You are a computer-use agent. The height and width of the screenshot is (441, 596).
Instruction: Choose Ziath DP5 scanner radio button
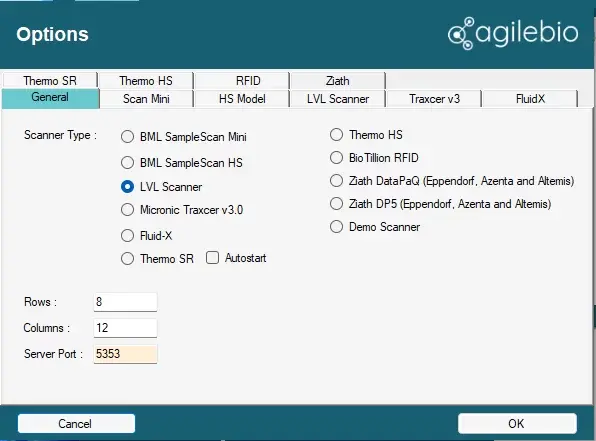pyautogui.click(x=336, y=204)
